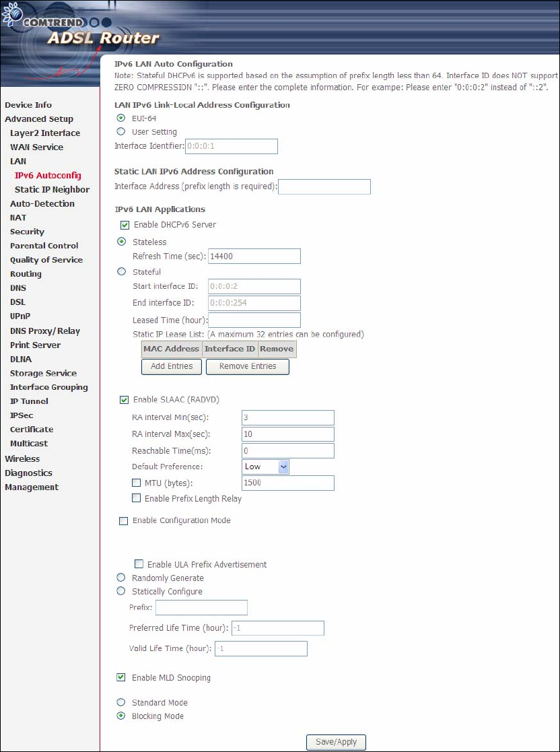Open Interface Grouping sidebar item
Image resolution: width=560 pixels, height=752 pixels.
[x=49, y=387]
